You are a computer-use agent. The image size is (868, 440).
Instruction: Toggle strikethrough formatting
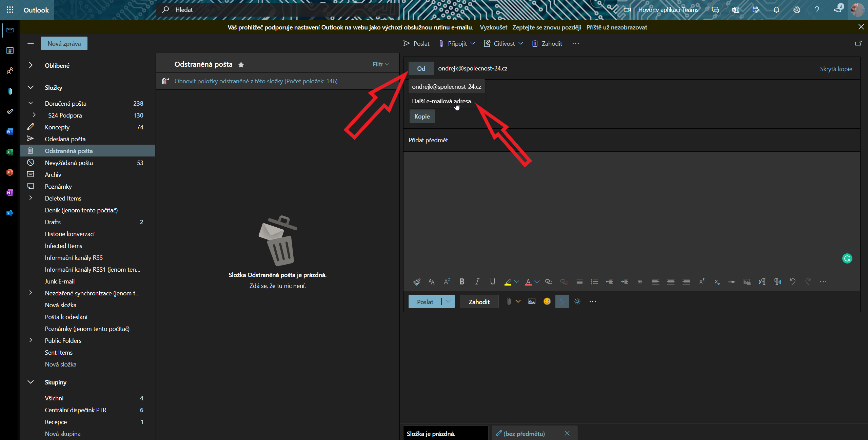coord(732,281)
